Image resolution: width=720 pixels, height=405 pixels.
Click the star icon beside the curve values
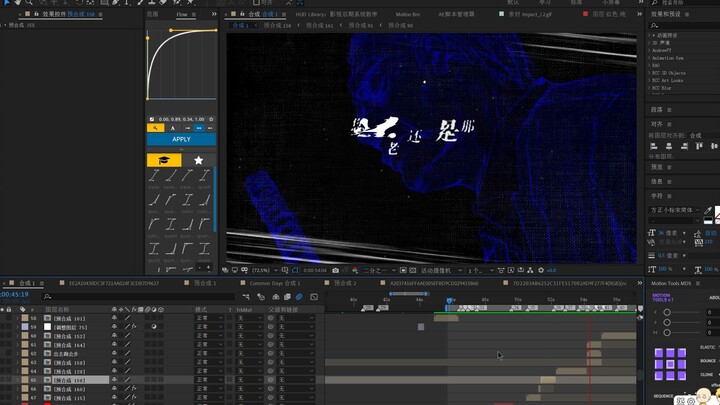pos(211,119)
